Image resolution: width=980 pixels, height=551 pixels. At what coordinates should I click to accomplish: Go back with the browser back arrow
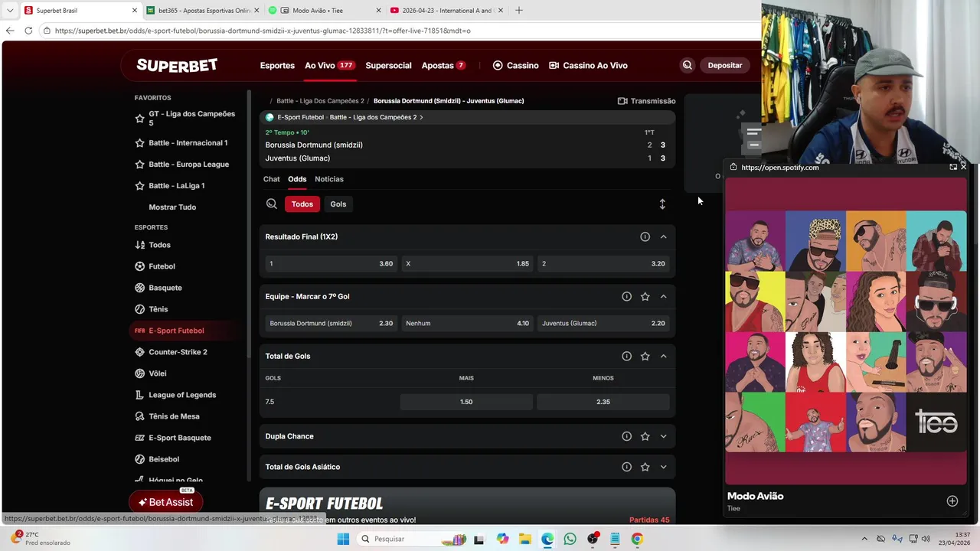click(10, 31)
